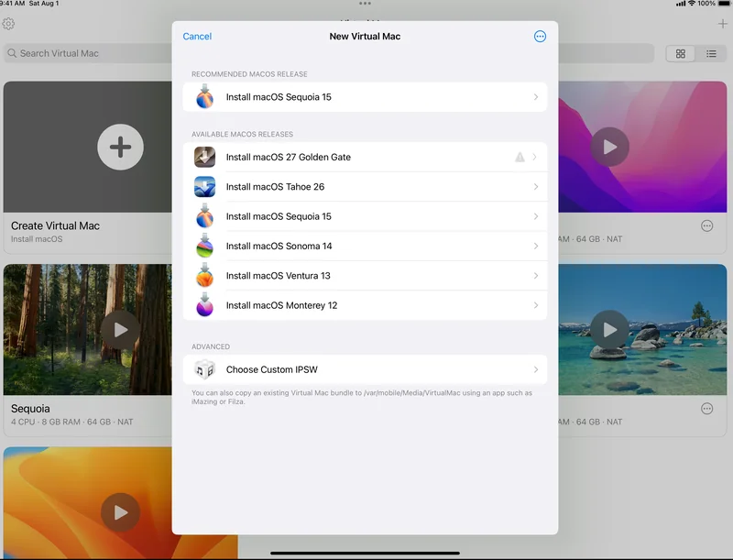This screenshot has width=733, height=560.
Task: Open Choose Custom IPSW row chevron
Action: pyautogui.click(x=536, y=369)
